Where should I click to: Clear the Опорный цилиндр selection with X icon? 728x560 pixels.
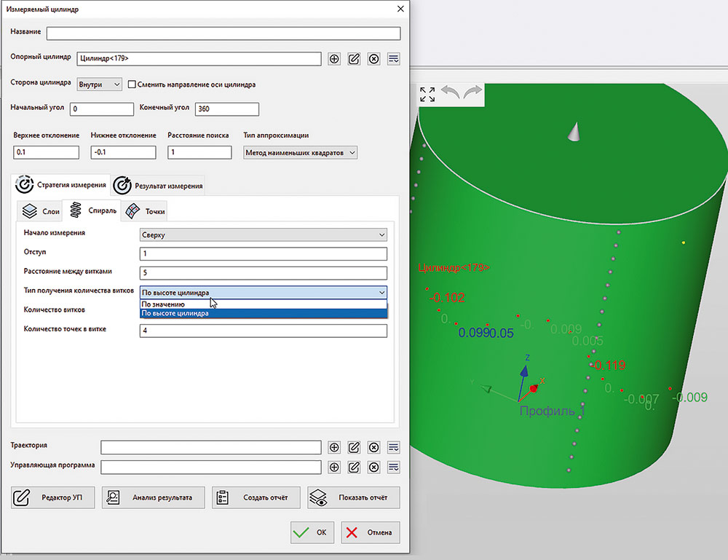click(x=373, y=59)
